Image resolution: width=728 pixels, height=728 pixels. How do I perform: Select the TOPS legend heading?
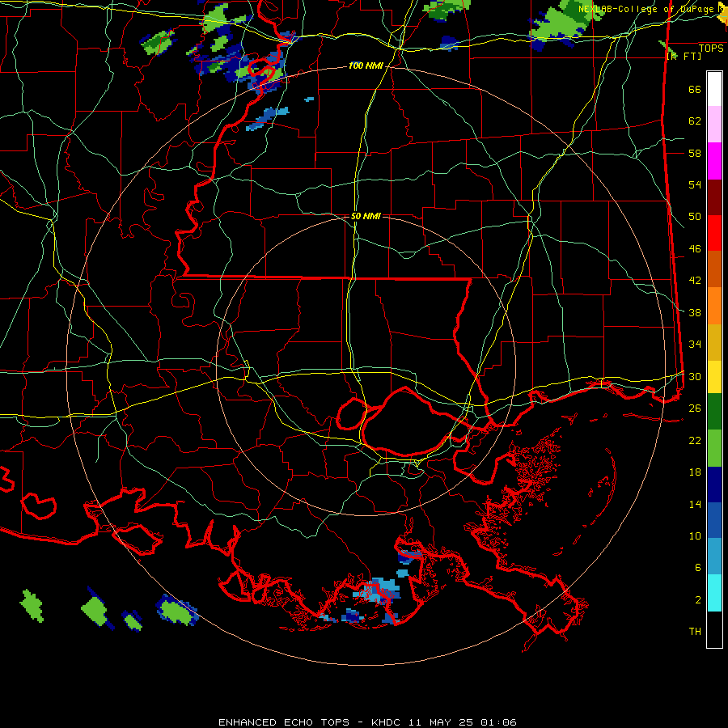click(x=711, y=49)
